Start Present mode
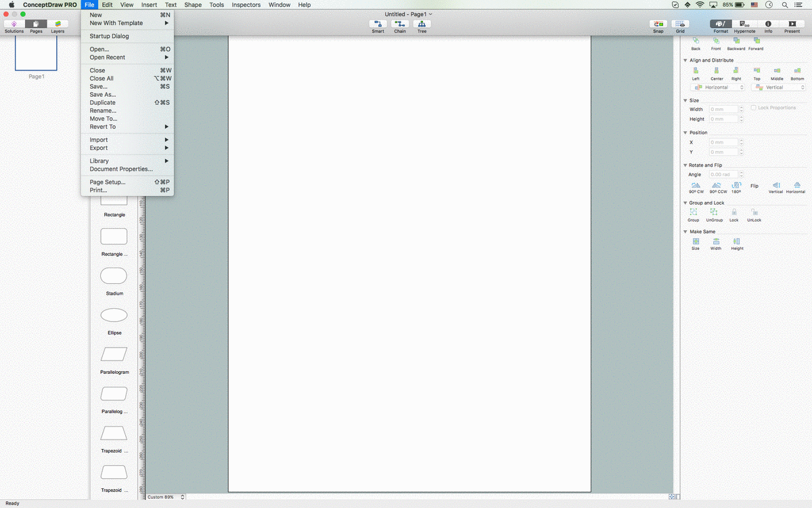Viewport: 812px width, 508px height. [792, 24]
